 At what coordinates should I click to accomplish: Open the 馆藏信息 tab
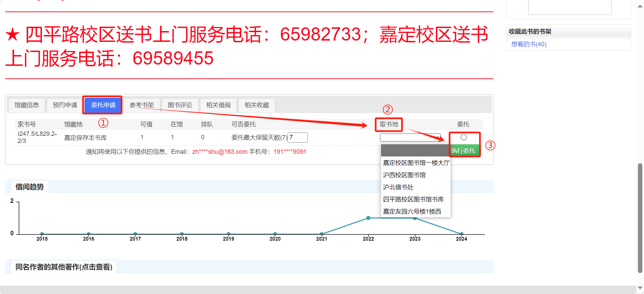(x=27, y=105)
